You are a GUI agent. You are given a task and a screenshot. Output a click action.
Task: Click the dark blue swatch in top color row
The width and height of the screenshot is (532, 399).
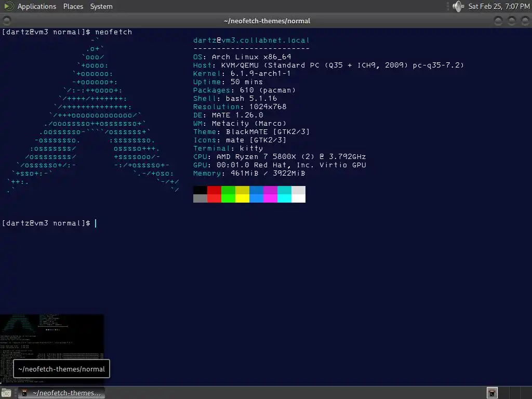pyautogui.click(x=256, y=190)
